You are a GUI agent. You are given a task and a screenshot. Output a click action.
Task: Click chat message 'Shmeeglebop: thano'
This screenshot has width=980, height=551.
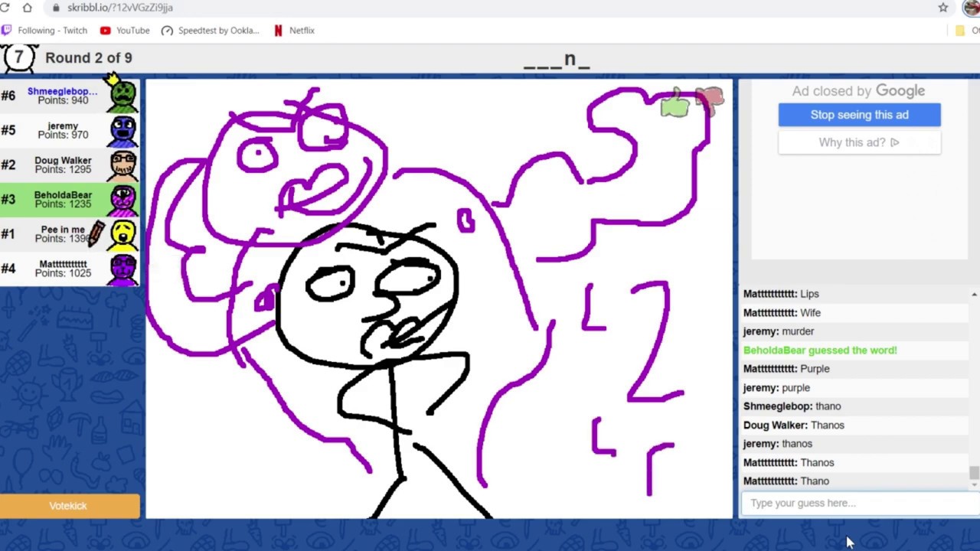tap(792, 406)
